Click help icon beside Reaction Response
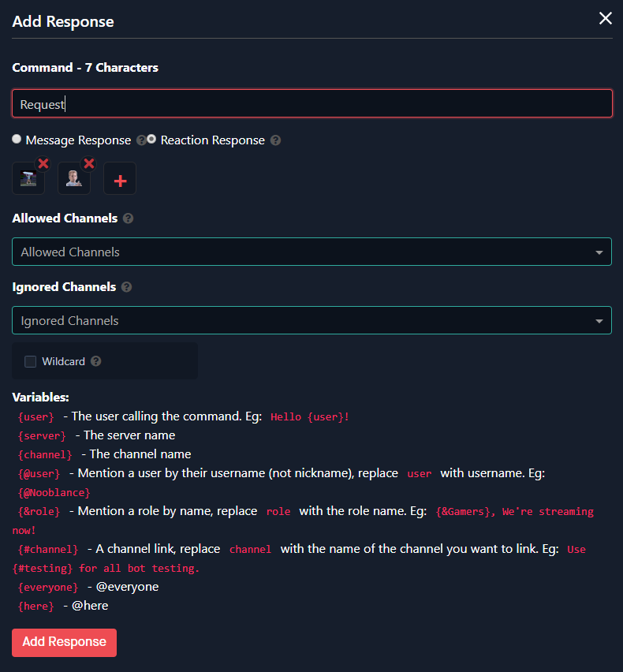This screenshot has height=672, width=623. [275, 140]
